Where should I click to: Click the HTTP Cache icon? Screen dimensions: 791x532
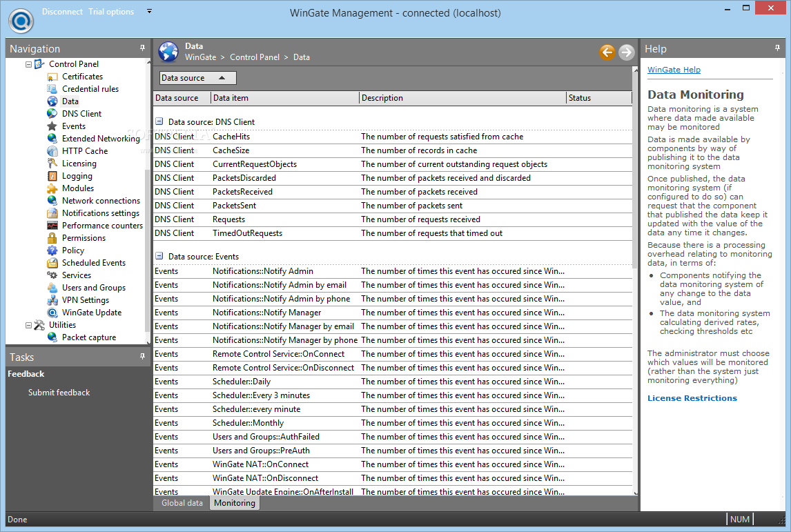52,151
